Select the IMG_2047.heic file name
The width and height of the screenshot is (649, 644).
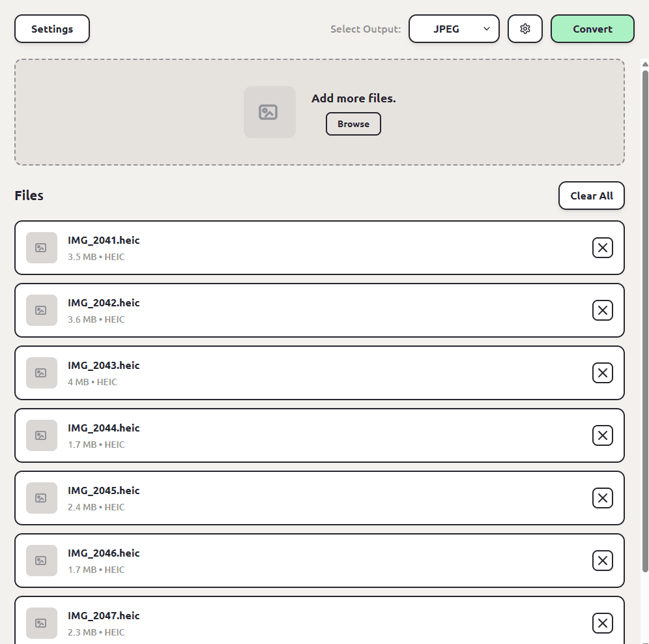click(104, 615)
